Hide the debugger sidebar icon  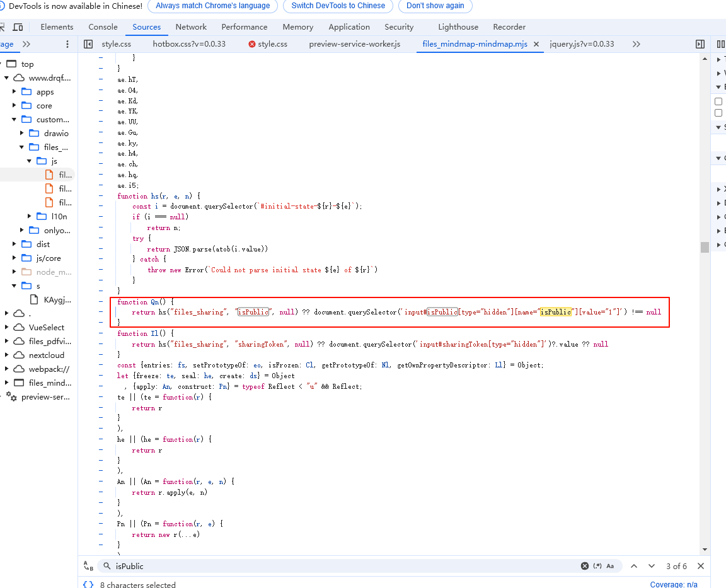pos(700,44)
